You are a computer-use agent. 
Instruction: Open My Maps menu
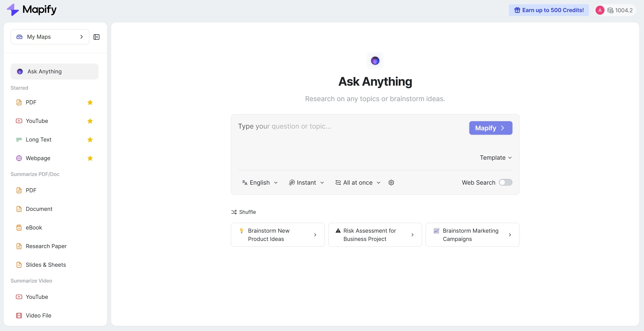(50, 37)
